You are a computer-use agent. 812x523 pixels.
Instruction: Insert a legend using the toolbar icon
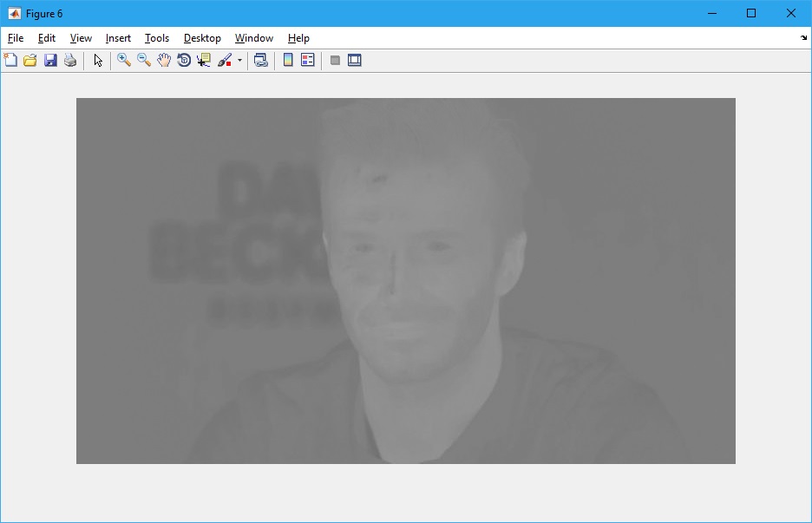[x=307, y=60]
